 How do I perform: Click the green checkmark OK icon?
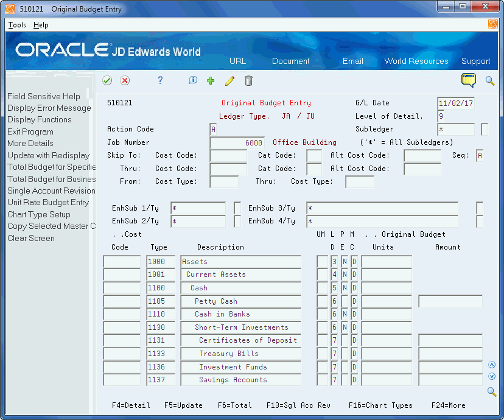(107, 80)
